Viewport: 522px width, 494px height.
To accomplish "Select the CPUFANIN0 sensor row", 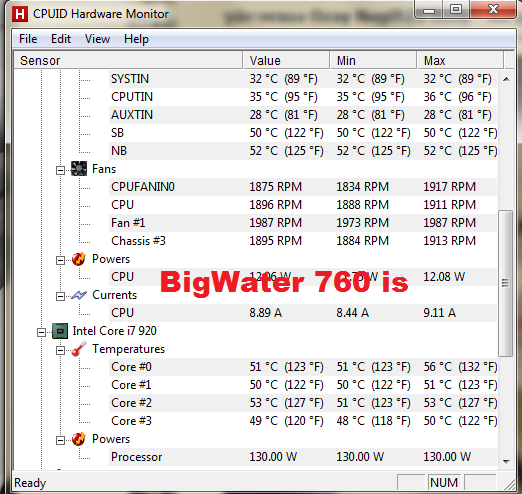I will pos(303,187).
